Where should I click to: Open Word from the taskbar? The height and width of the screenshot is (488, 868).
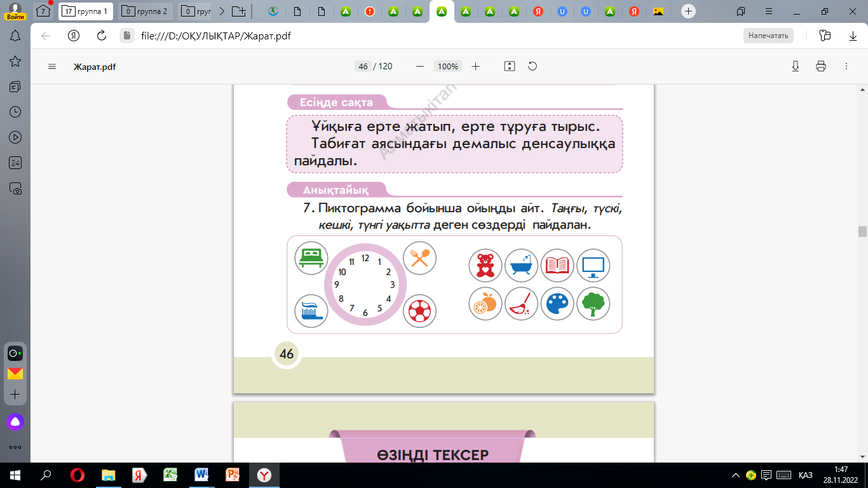tap(201, 475)
